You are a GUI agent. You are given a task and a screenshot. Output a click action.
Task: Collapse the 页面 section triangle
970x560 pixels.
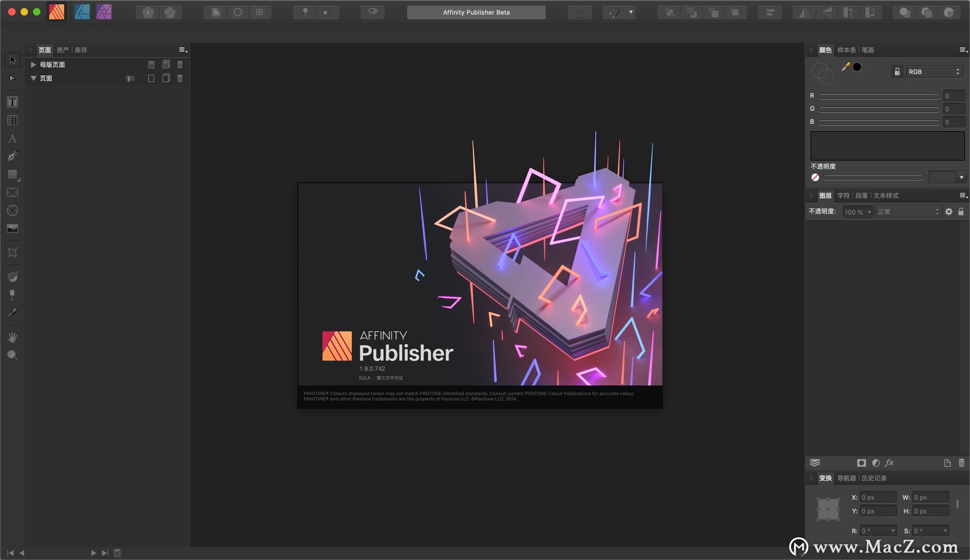click(x=33, y=78)
